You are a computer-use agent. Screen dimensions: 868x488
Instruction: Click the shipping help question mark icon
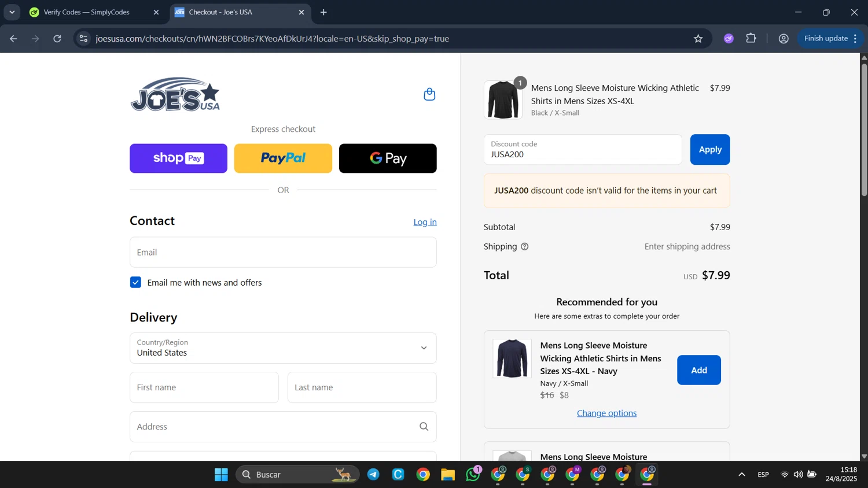525,247
